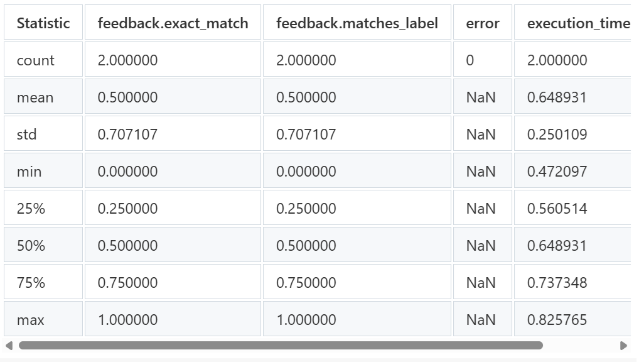Select the feedback.exact_match column header
This screenshot has height=362, width=644.
click(x=173, y=23)
